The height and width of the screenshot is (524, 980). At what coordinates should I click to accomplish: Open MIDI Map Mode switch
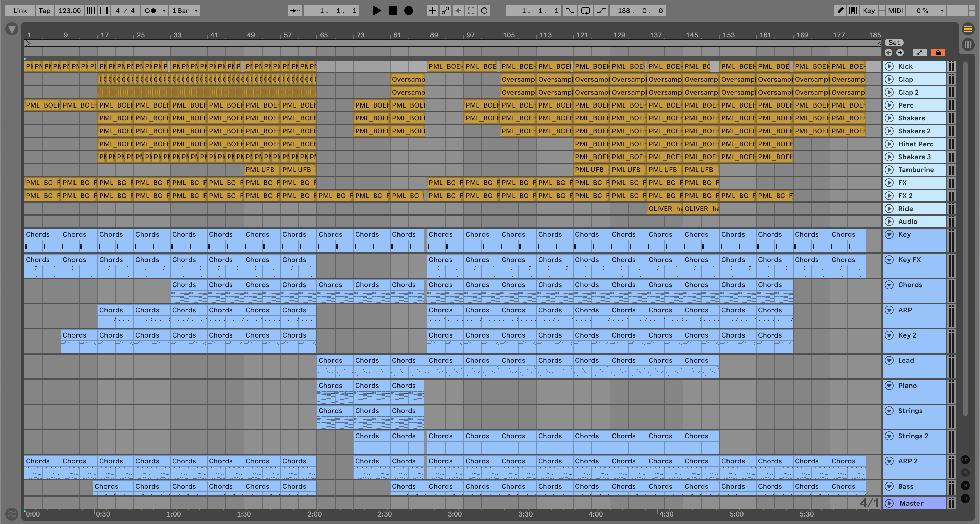pyautogui.click(x=895, y=11)
